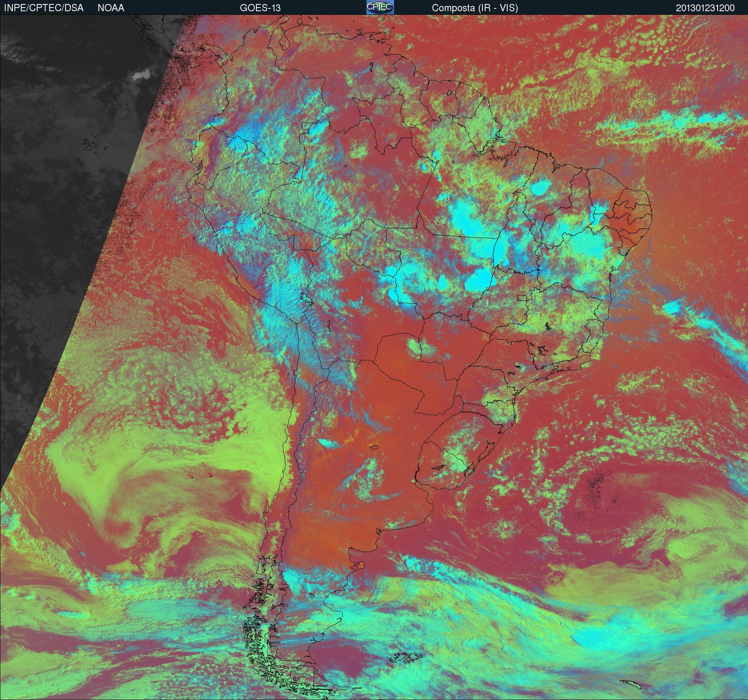Click the INPE/CPTEC/DSA header label
Viewport: 748px width, 700px height.
click(44, 8)
